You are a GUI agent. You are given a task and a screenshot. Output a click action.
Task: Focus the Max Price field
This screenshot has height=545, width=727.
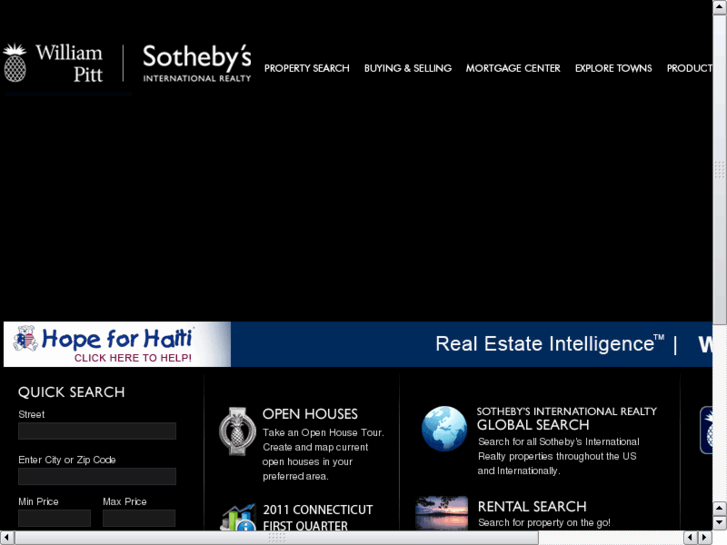click(x=139, y=518)
